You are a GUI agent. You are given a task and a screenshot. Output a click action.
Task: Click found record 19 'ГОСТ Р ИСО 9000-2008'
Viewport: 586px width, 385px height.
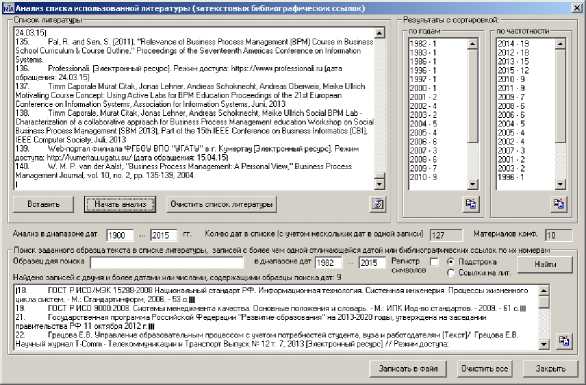(271, 309)
